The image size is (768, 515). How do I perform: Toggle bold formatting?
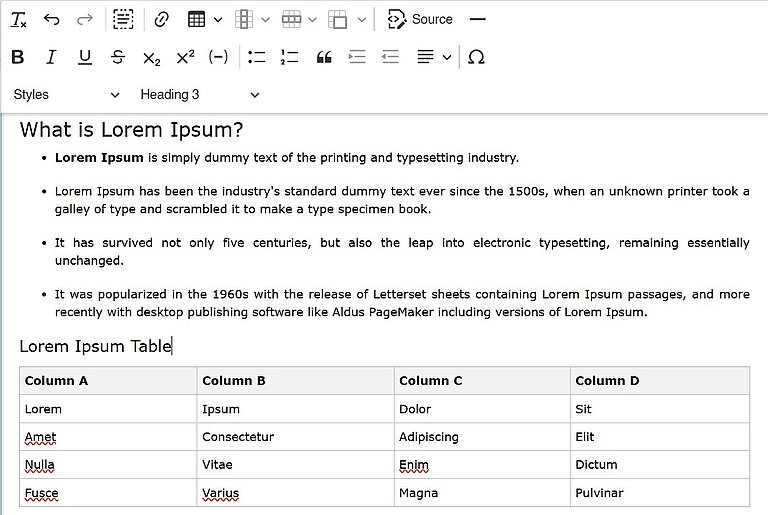tap(18, 57)
